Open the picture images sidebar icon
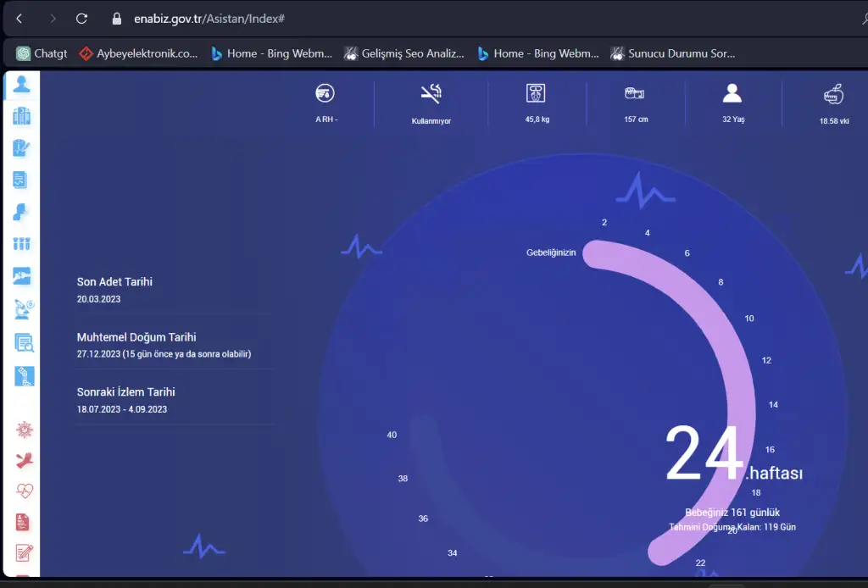This screenshot has width=868, height=588. [x=21, y=276]
